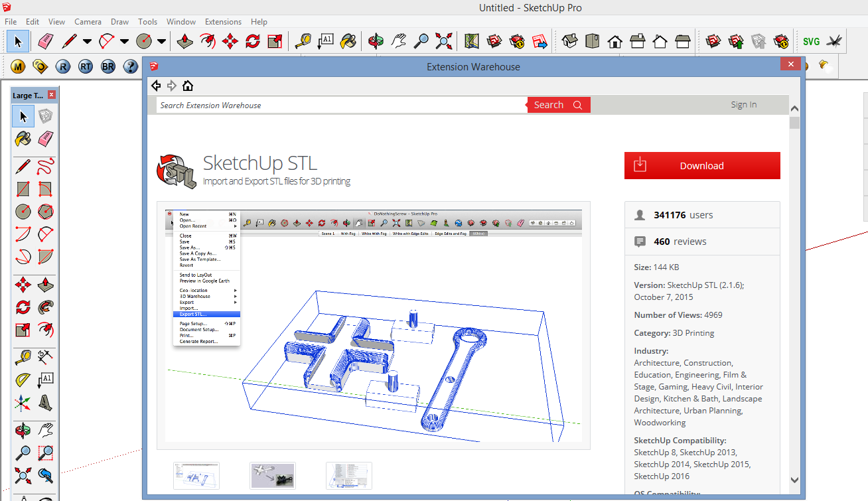Viewport: 868px width, 501px height.
Task: Open the Camera menu
Action: point(88,21)
